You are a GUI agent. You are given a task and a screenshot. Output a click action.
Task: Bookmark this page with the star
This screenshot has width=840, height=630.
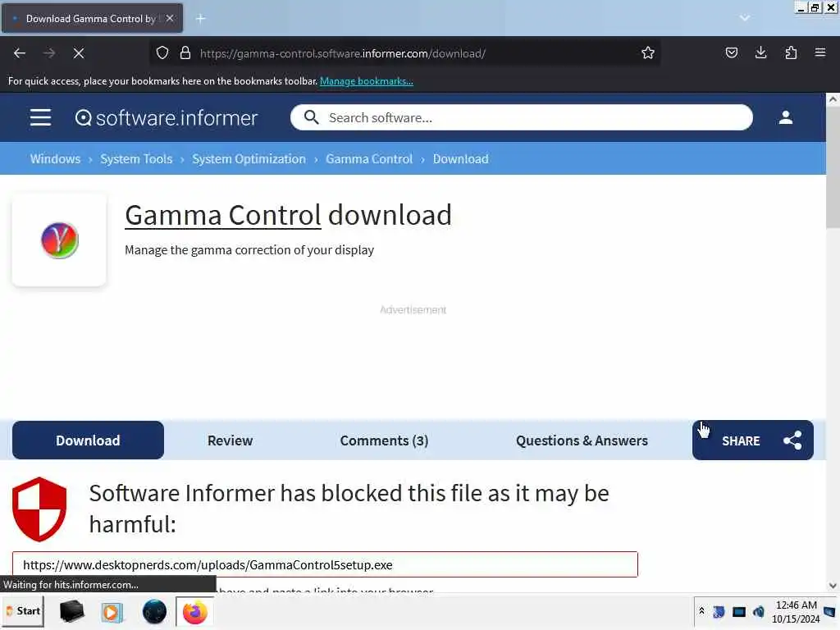pos(648,53)
